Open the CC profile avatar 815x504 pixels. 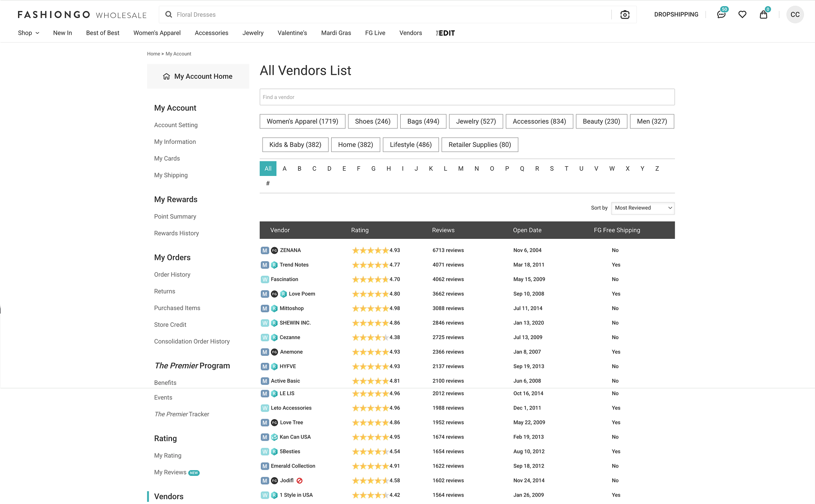click(795, 15)
